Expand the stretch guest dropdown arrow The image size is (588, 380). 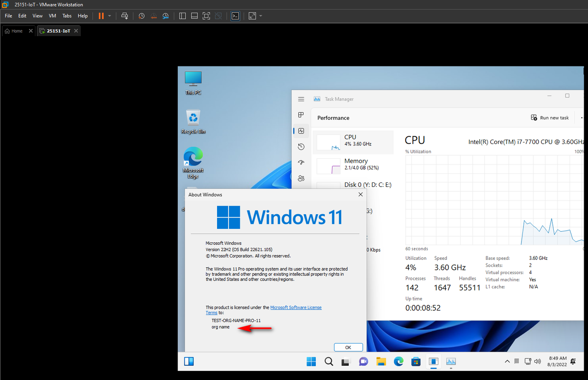coord(261,16)
